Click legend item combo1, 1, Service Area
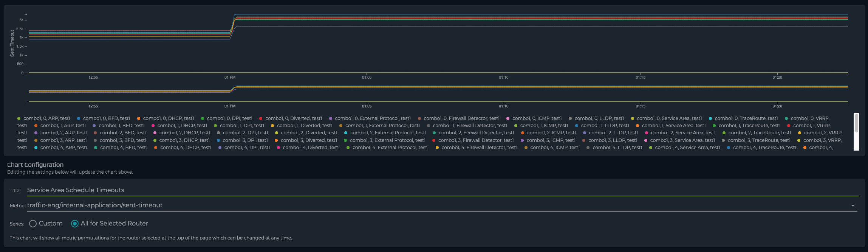 (x=671, y=126)
